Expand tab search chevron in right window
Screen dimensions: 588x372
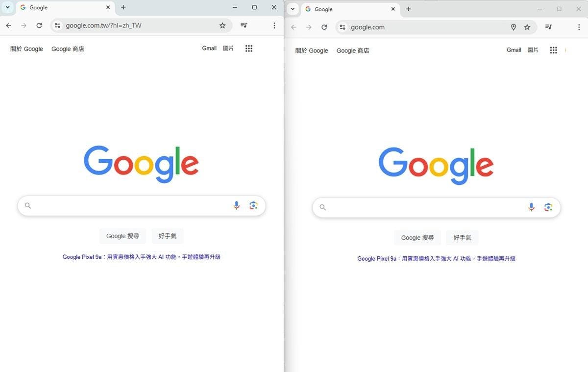click(293, 9)
